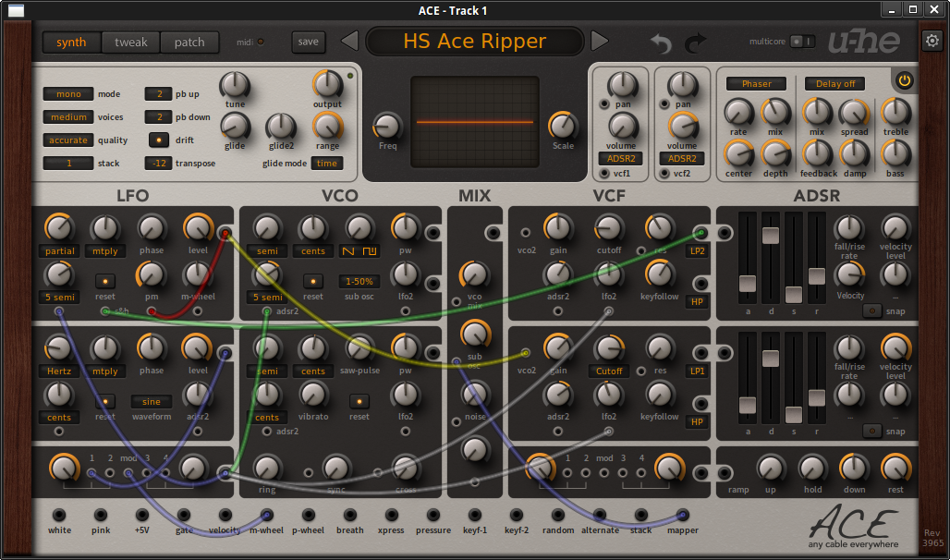Image resolution: width=950 pixels, height=560 pixels.
Task: Toggle the vcf1 pan radio button
Action: click(x=604, y=104)
